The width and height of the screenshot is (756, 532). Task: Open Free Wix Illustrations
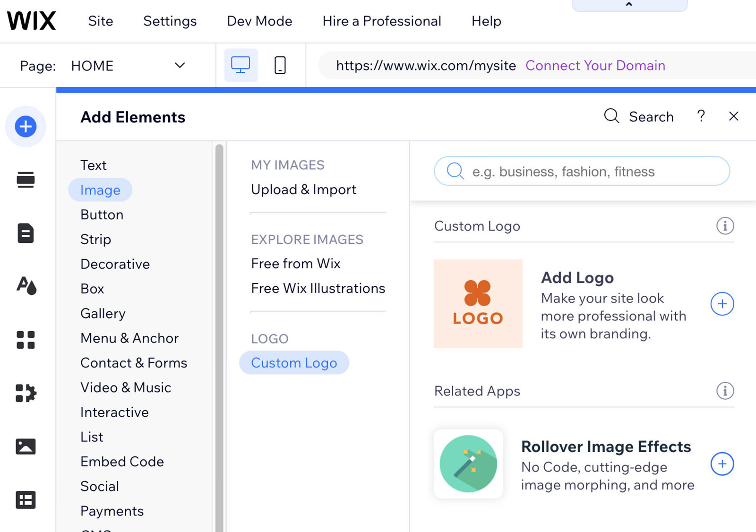(318, 288)
